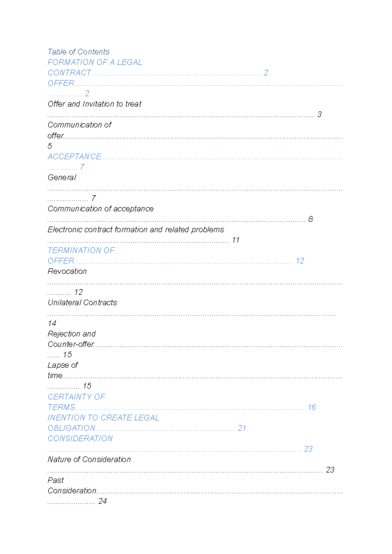Image resolution: width=392 pixels, height=554 pixels.
Task: Open Electronic contract formation and related problems
Action: pyautogui.click(x=136, y=230)
